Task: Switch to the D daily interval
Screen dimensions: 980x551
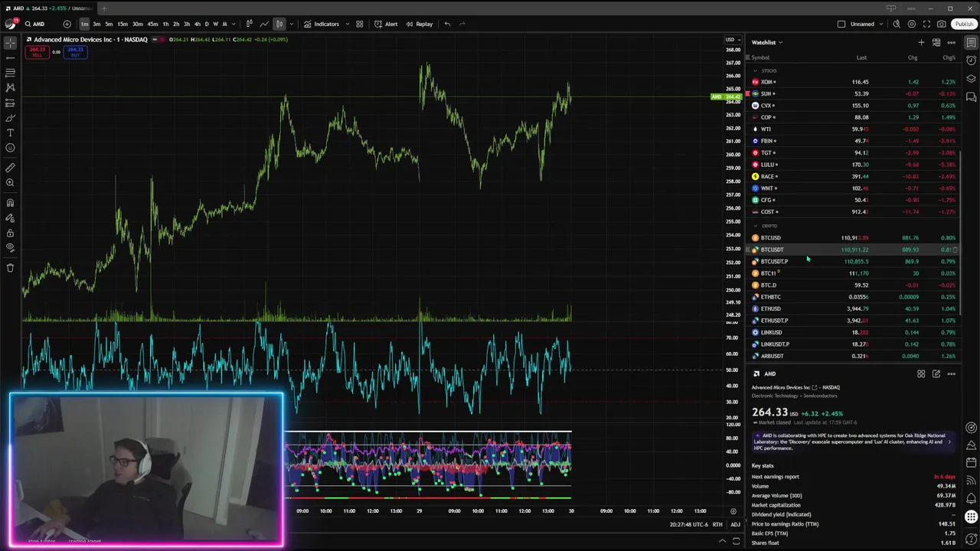Action: (206, 24)
